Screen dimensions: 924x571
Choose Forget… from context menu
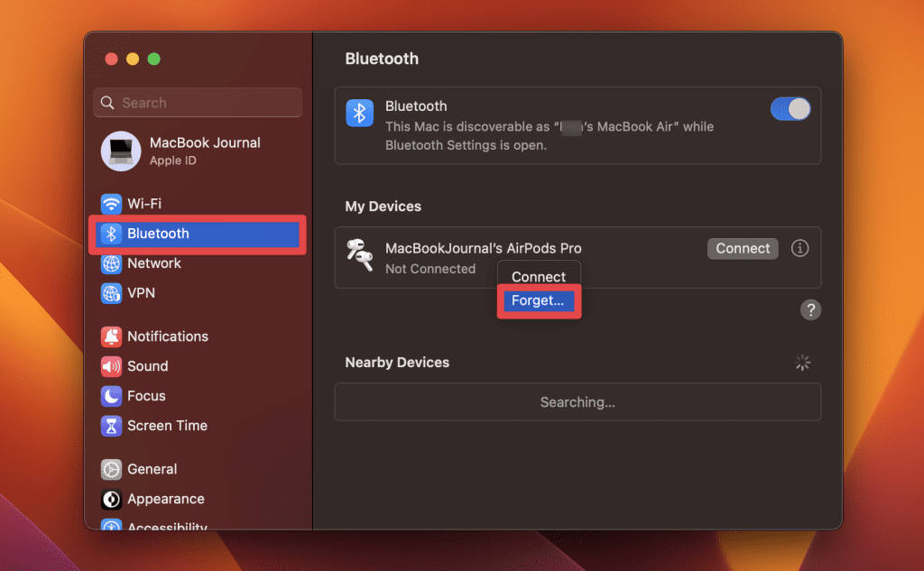coord(538,301)
